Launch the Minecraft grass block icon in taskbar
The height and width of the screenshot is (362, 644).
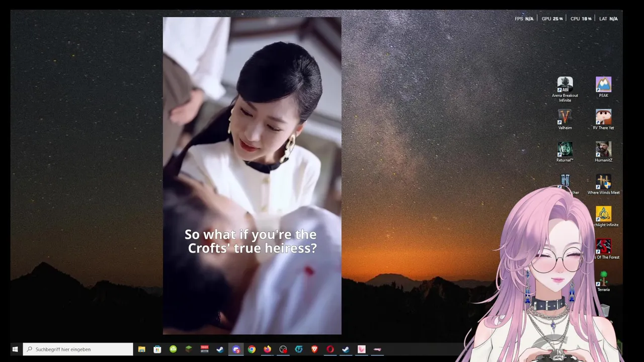coord(189,349)
